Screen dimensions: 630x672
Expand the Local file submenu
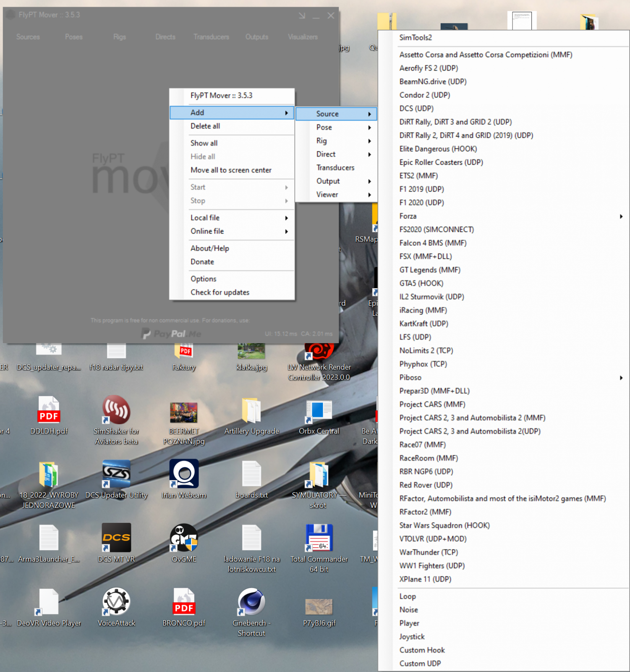point(232,218)
